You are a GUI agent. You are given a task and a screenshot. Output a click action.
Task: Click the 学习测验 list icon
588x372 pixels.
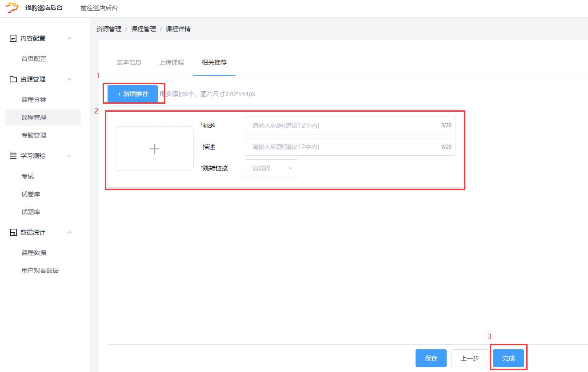click(13, 156)
